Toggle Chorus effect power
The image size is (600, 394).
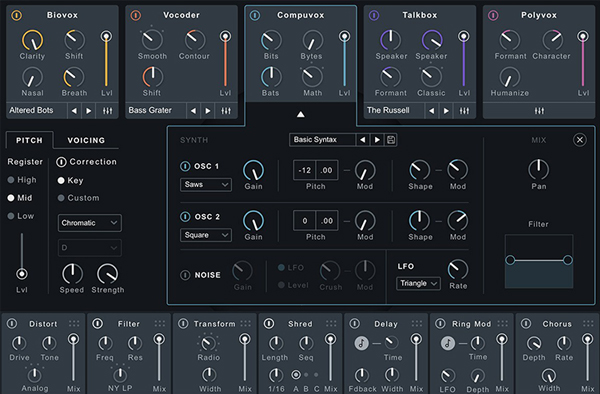point(527,324)
